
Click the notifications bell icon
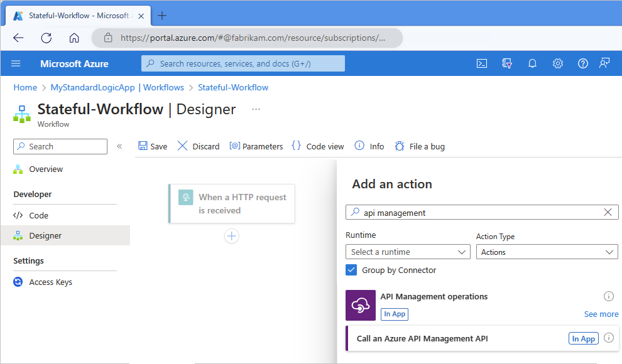[532, 63]
